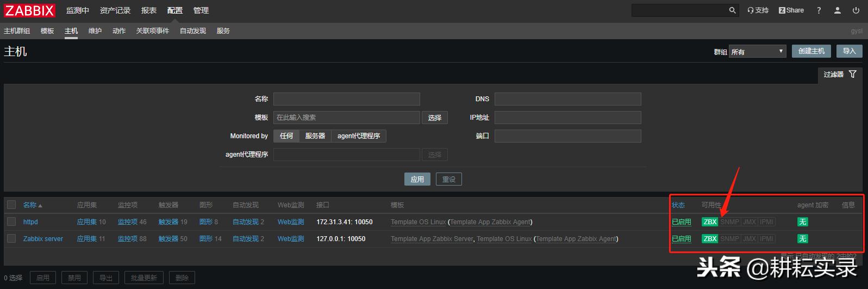Viewport: 868px width, 289px height.
Task: Click the search magnifier icon
Action: click(732, 10)
